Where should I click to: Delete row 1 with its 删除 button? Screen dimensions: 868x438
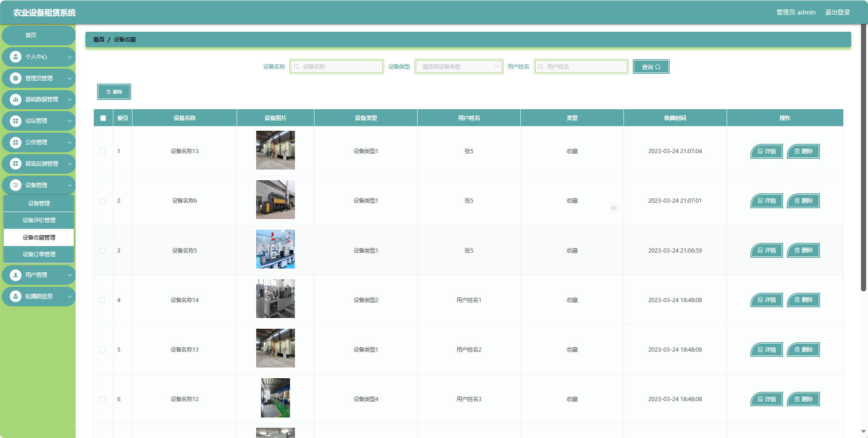(x=803, y=151)
